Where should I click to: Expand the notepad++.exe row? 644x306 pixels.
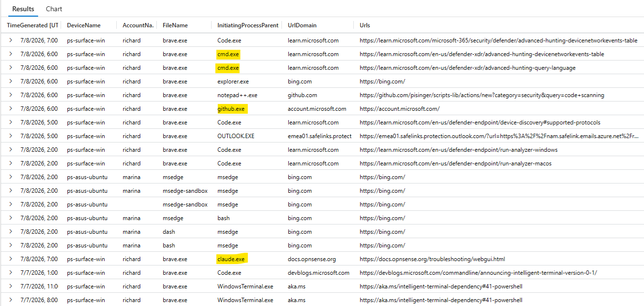[11, 95]
